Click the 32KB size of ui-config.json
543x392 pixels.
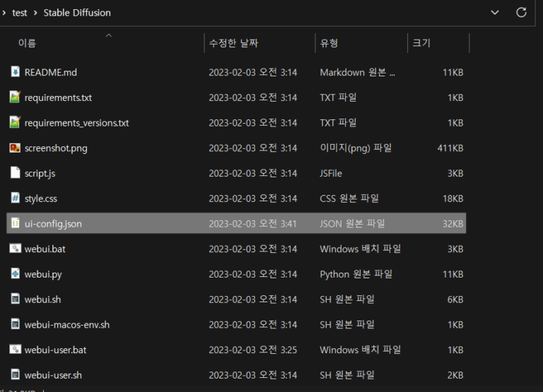coord(453,224)
